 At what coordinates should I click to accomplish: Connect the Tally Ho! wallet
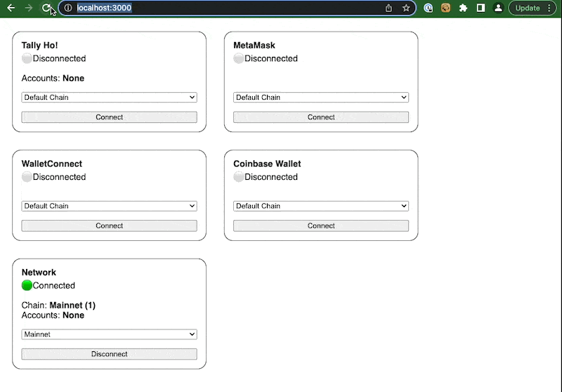point(110,117)
